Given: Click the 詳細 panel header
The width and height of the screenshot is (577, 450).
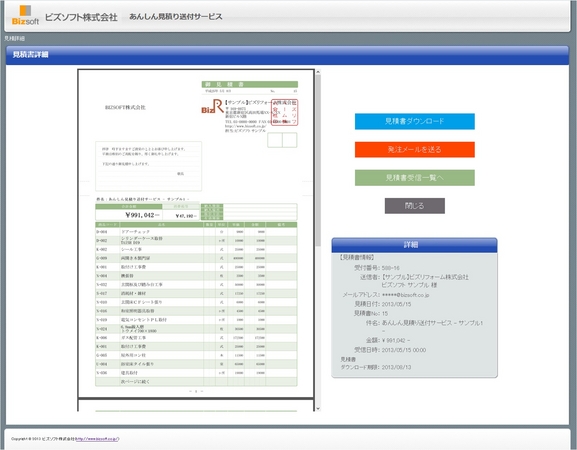Looking at the screenshot, I should [x=414, y=245].
